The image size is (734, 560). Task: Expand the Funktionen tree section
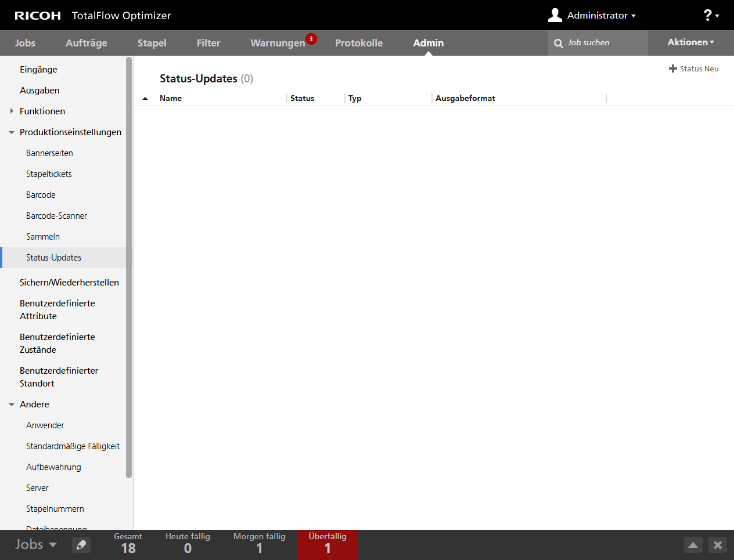(x=12, y=111)
